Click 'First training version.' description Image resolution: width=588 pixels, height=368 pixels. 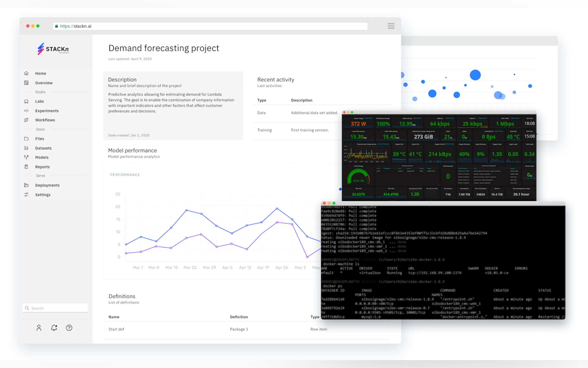tap(310, 130)
